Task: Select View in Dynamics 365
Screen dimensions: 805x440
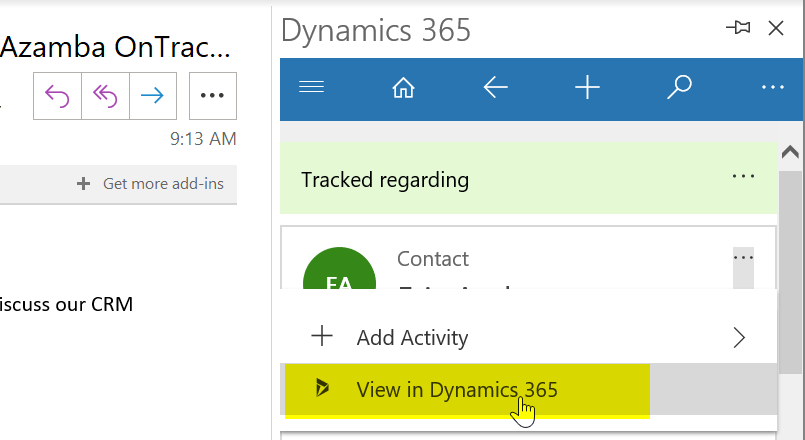Action: tap(528, 389)
